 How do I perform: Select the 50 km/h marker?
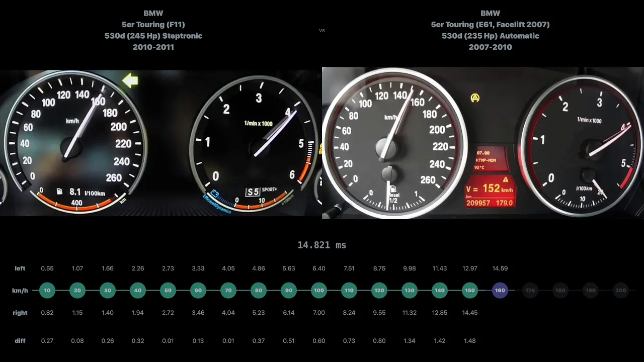(168, 291)
